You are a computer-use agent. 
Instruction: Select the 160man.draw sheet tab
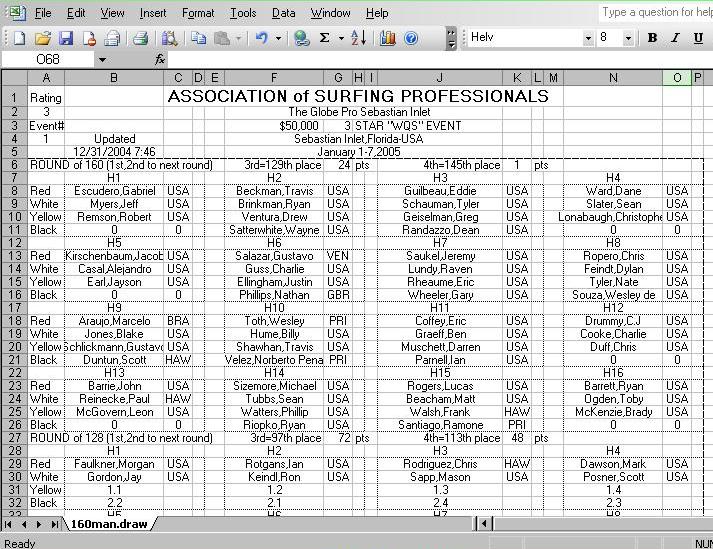109,524
